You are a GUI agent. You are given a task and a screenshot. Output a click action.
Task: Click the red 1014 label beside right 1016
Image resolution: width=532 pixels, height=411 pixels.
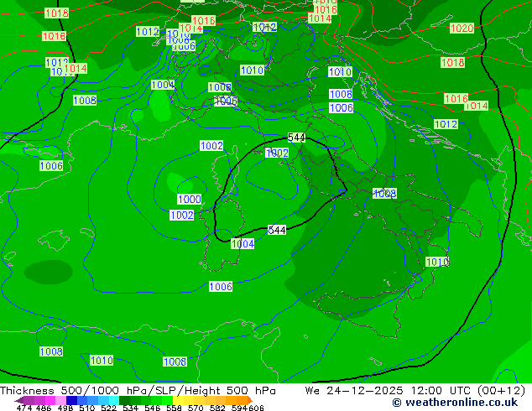tap(477, 106)
